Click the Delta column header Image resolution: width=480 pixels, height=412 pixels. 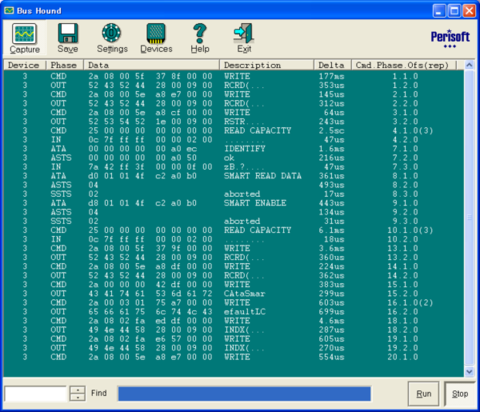(332, 65)
